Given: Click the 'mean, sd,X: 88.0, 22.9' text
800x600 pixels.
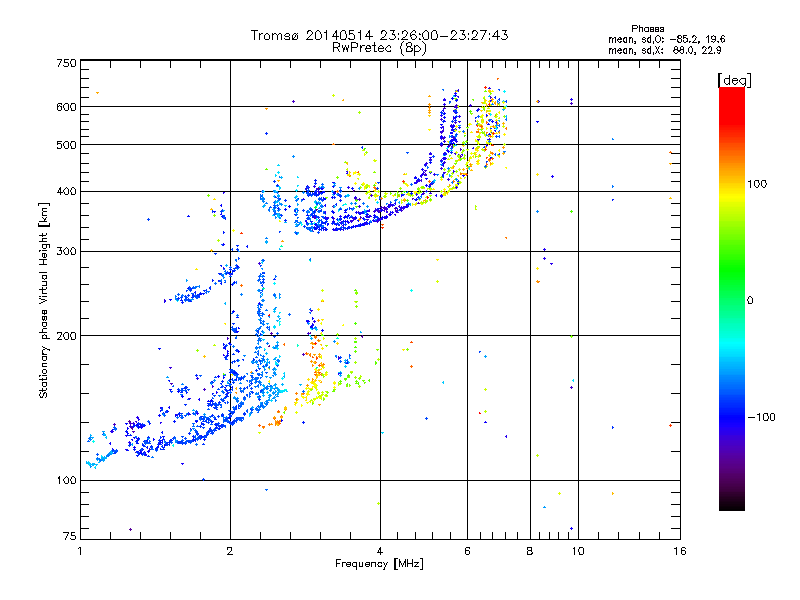Looking at the screenshot, I should [x=664, y=51].
